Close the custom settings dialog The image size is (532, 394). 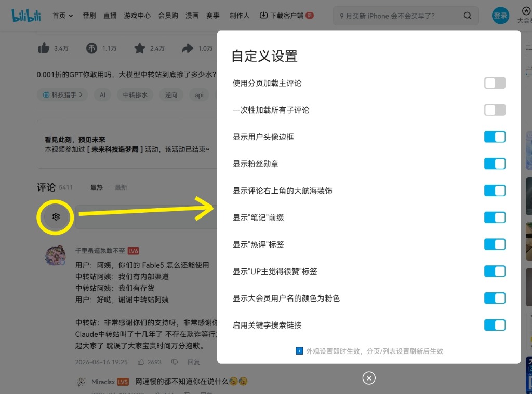(369, 378)
